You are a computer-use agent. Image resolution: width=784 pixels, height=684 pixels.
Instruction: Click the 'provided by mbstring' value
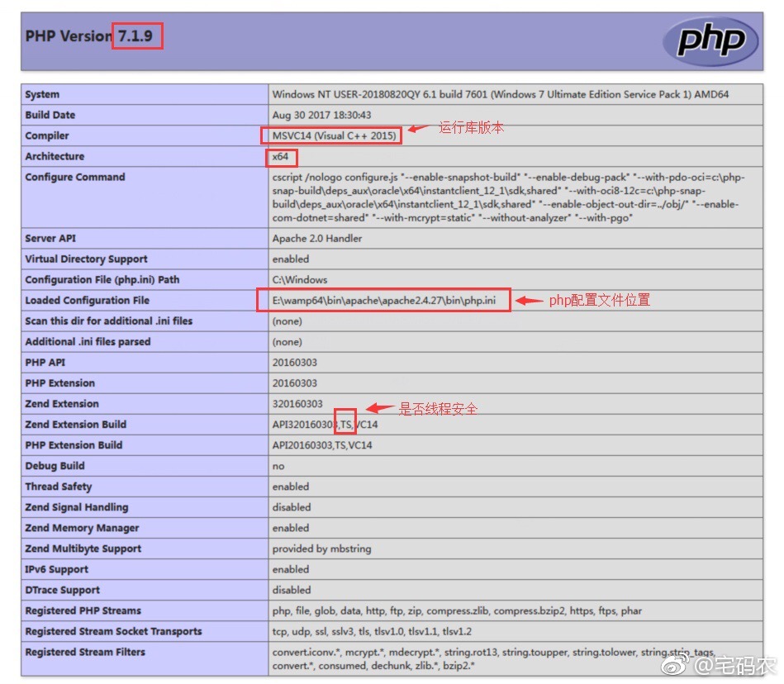click(x=321, y=549)
